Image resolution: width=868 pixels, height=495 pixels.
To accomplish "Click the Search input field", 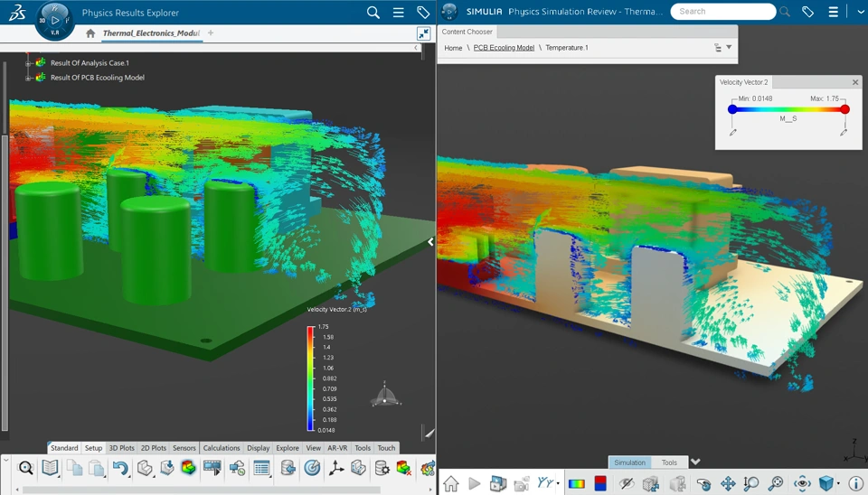I will pyautogui.click(x=723, y=11).
